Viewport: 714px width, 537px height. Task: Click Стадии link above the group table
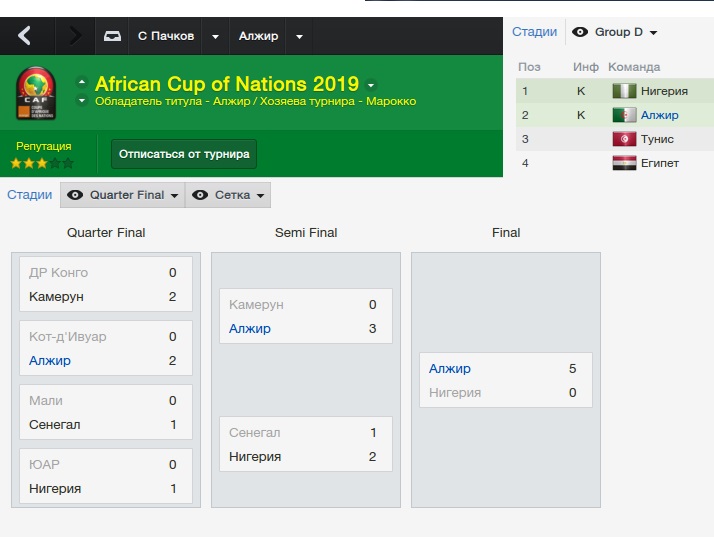[x=534, y=32]
